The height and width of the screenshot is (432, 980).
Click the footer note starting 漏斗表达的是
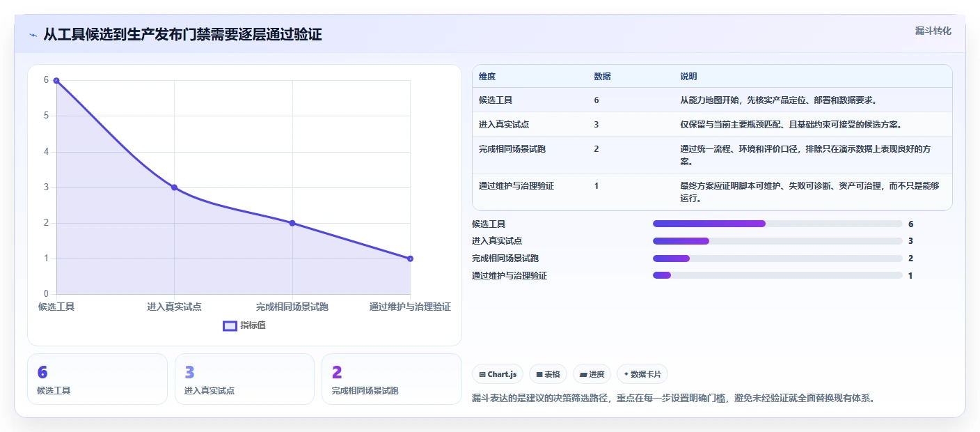[673, 399]
